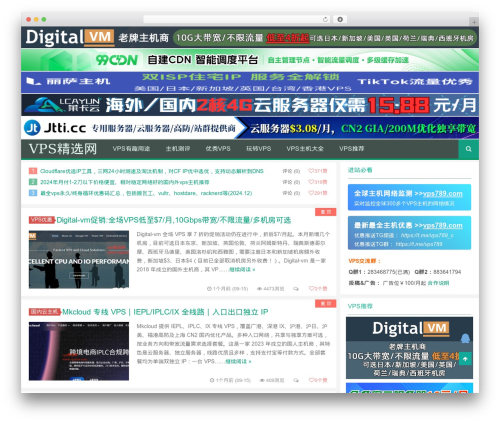Click the VPS精选网 site logo
Viewport: 500px width, 423px height.
coord(63,149)
